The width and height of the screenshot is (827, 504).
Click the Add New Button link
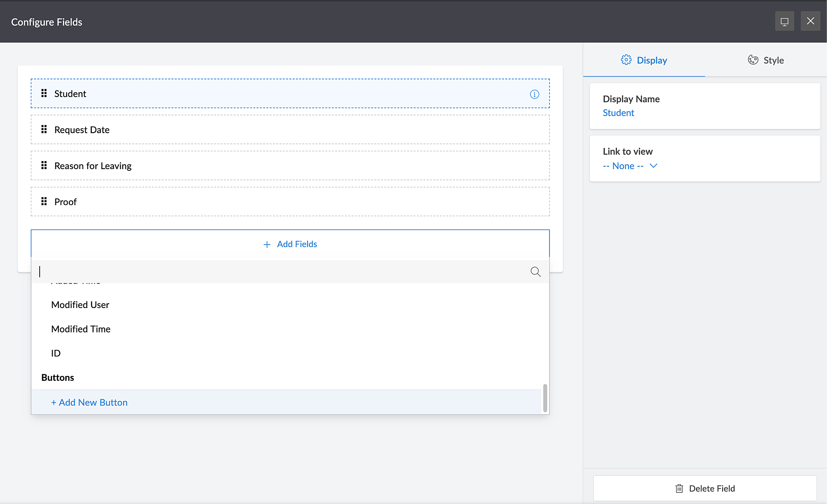89,402
